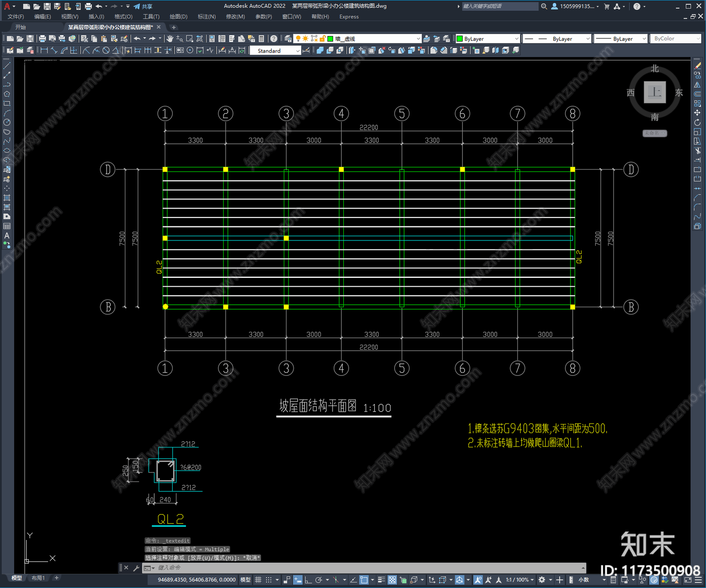Click 上 face on the ViewCube
This screenshot has width=706, height=588.
click(655, 92)
